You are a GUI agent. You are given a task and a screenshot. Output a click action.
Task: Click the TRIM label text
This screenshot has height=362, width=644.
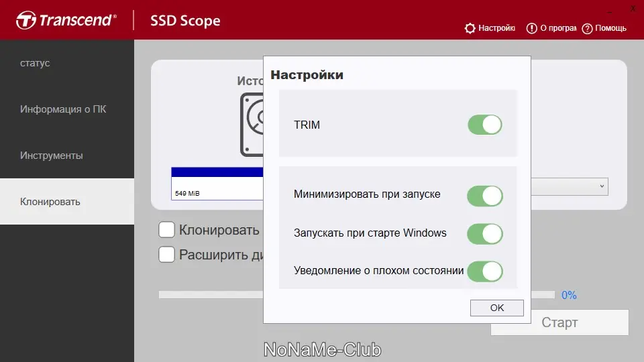(x=307, y=125)
